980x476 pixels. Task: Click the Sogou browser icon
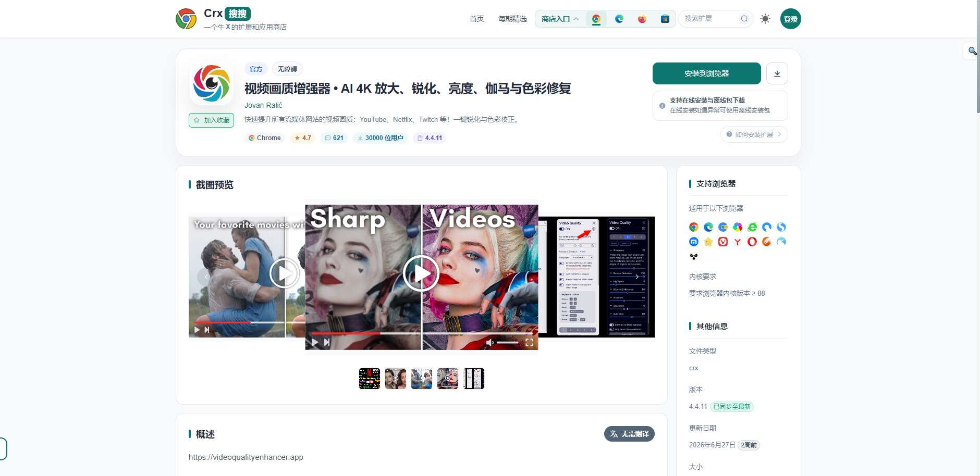781,227
